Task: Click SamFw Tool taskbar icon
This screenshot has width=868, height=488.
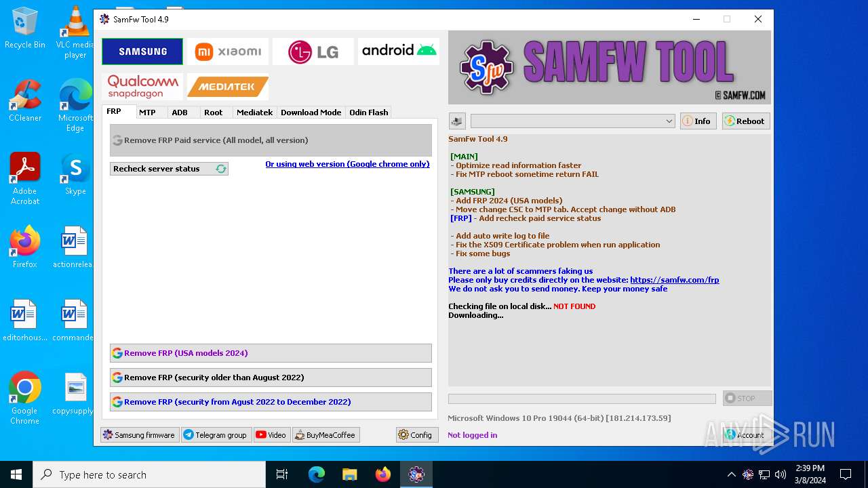Action: 416,474
